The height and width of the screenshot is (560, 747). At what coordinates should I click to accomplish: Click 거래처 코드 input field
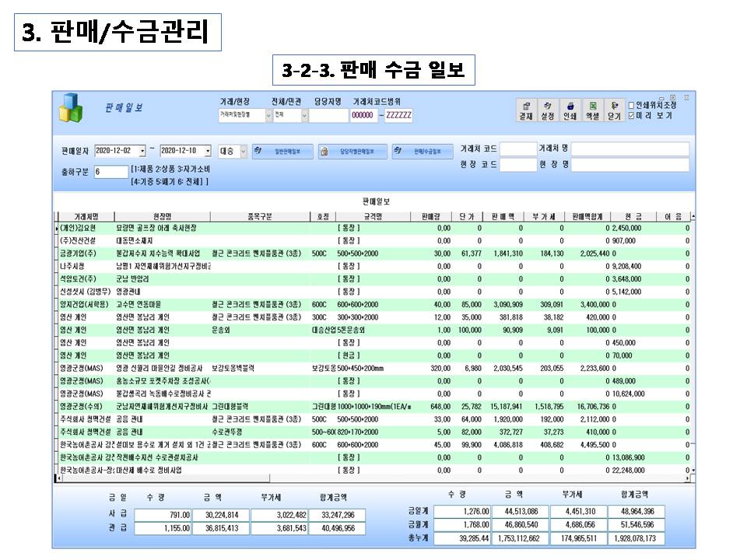(518, 149)
